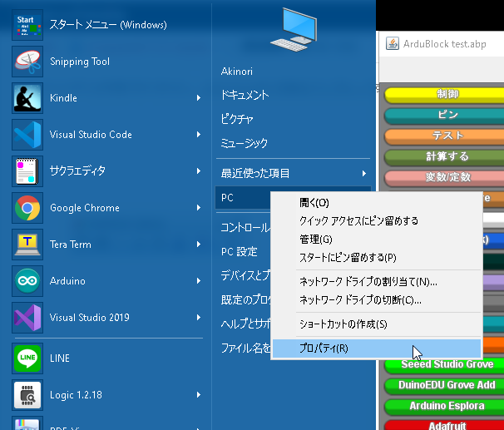
Task: Select 管理(G) context menu entry
Action: pyautogui.click(x=377, y=240)
